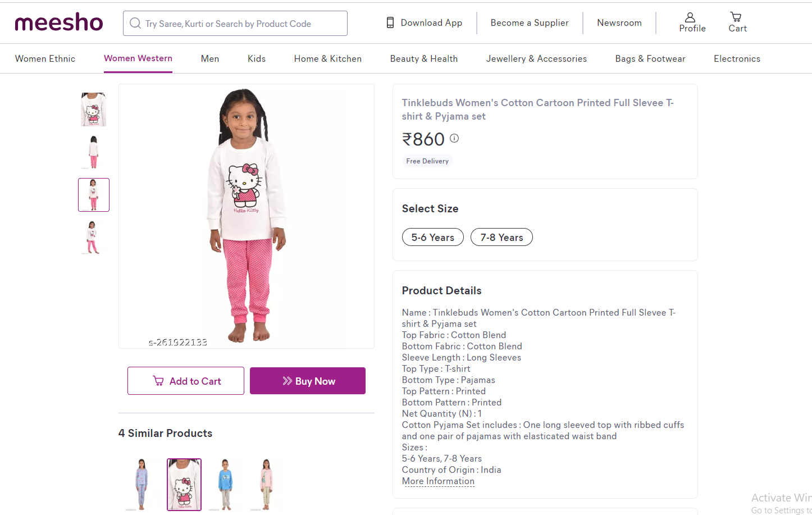Viewport: 812px width, 515px height.
Task: Click the Add to Cart button
Action: coord(186,381)
